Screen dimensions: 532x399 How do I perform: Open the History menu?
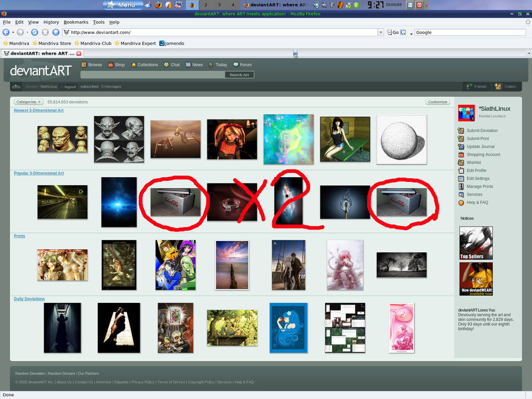coord(51,22)
